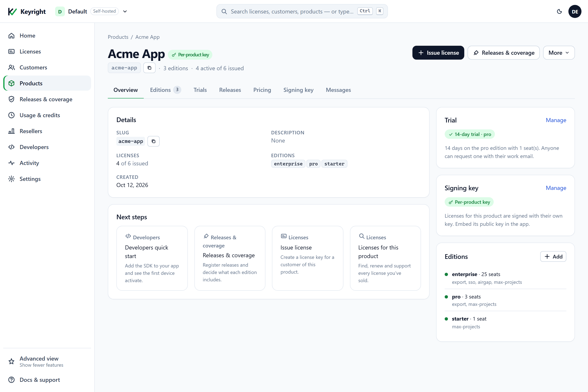Open the Messages tab
The image size is (588, 392).
click(x=338, y=90)
